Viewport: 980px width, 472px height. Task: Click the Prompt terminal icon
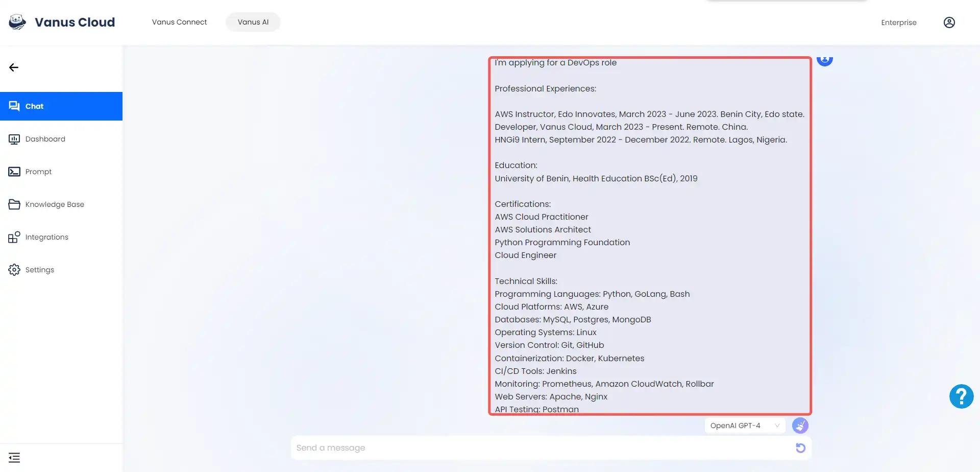pyautogui.click(x=14, y=172)
